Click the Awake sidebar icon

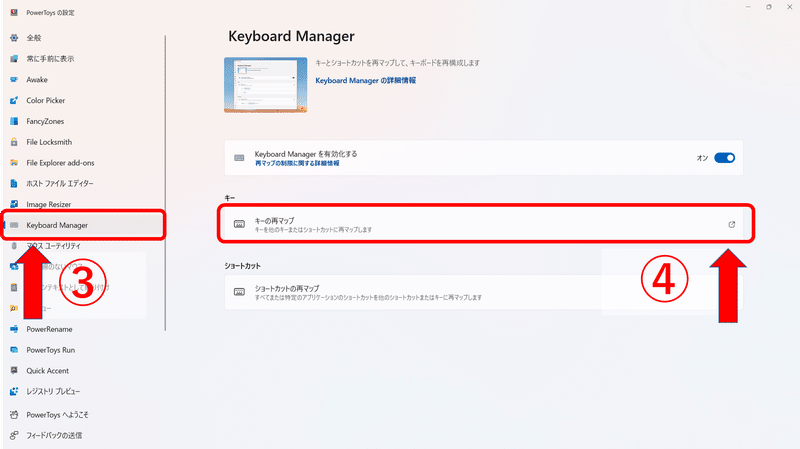click(x=14, y=80)
